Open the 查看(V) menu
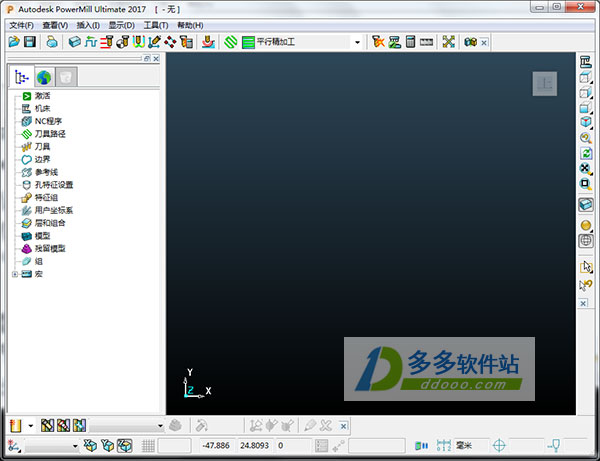This screenshot has height=461, width=600. click(x=55, y=25)
